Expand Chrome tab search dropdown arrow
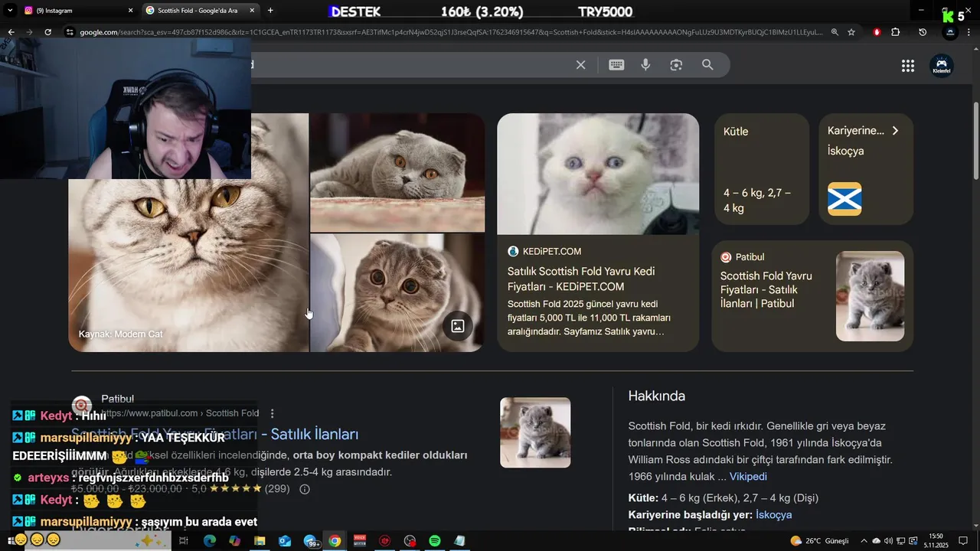 10,10
